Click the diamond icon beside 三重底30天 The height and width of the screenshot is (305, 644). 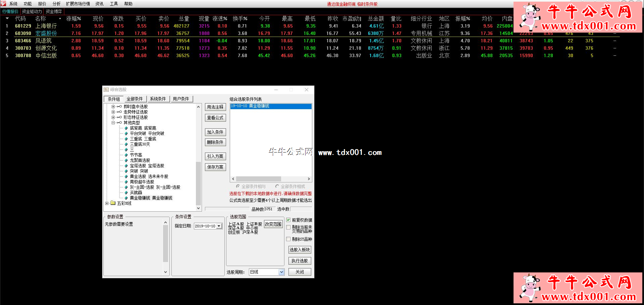point(126,144)
